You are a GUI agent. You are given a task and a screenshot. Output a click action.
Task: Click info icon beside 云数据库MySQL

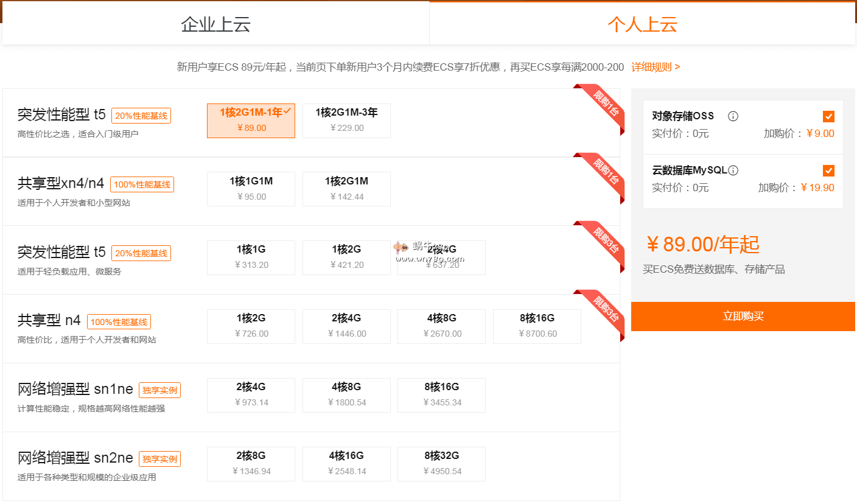733,170
